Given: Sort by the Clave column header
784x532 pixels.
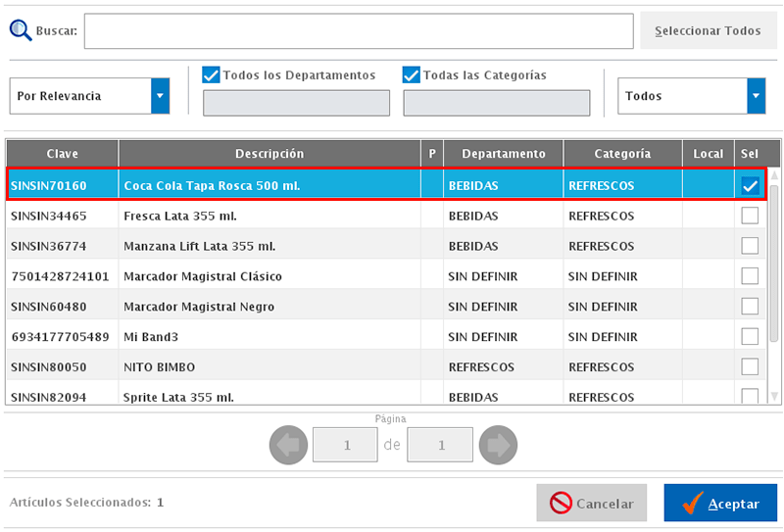Looking at the screenshot, I should [63, 154].
